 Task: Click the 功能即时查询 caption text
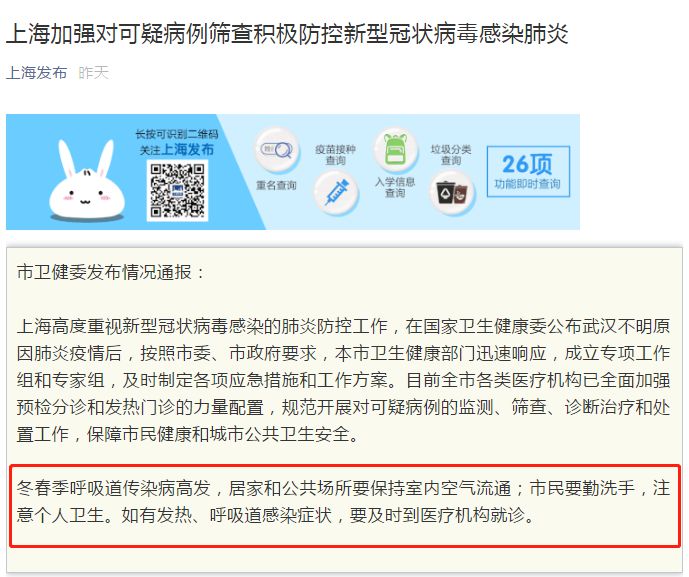tap(528, 184)
